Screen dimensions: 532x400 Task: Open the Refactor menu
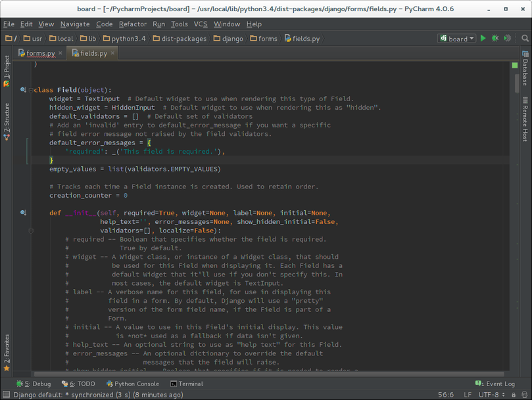pyautogui.click(x=133, y=24)
